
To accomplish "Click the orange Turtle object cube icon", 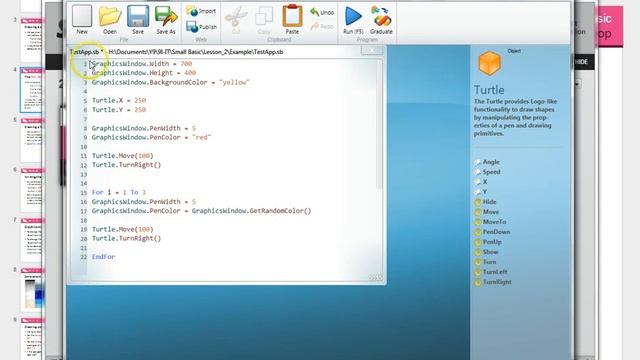I will pyautogui.click(x=489, y=63).
